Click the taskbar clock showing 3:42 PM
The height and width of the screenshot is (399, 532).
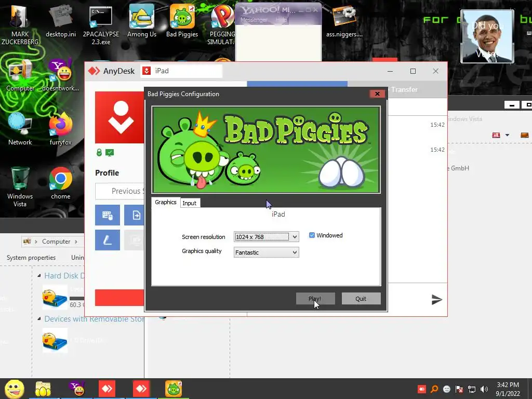click(x=508, y=389)
